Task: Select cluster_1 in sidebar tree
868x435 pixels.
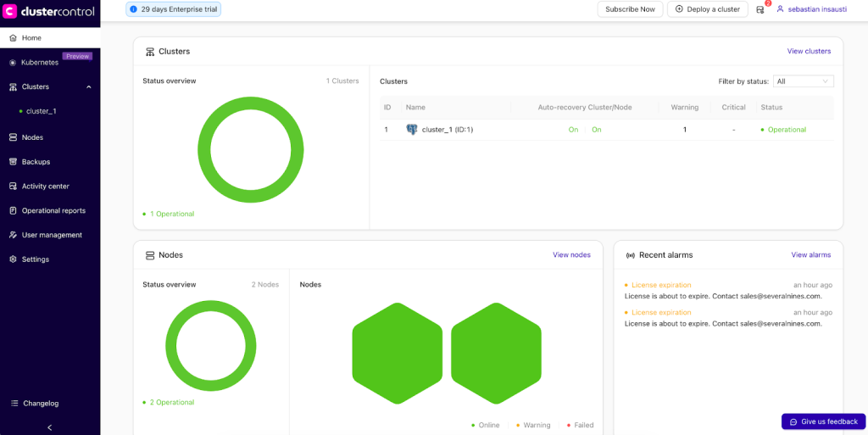Action: tap(41, 111)
